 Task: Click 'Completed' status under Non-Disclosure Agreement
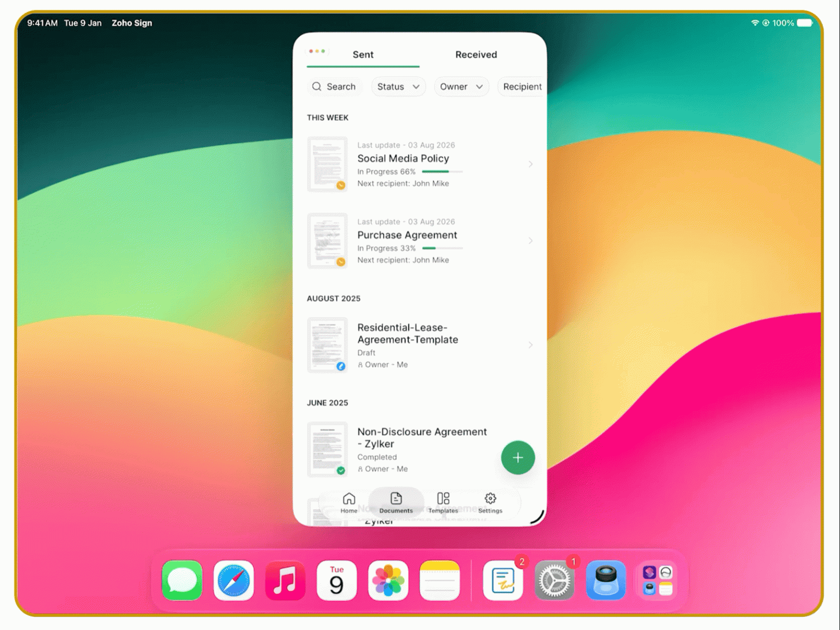[377, 457]
